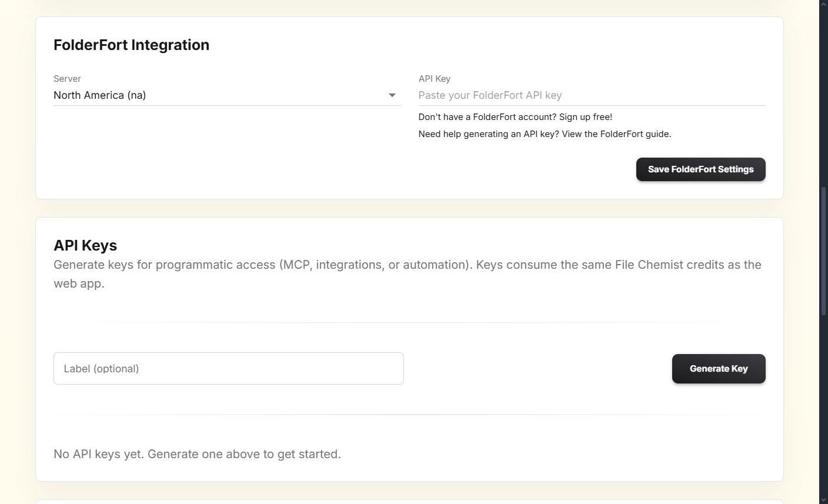
Task: Open the View the FolderFort guide link
Action: tap(616, 134)
